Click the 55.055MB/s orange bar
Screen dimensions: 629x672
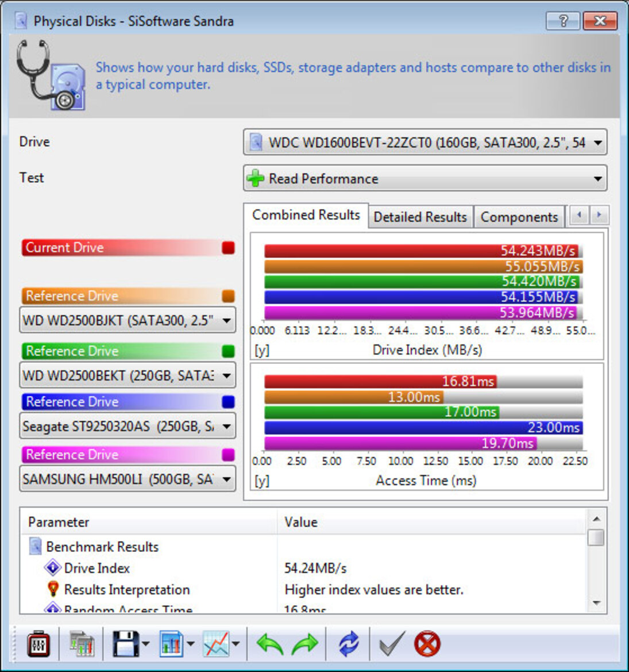click(423, 267)
